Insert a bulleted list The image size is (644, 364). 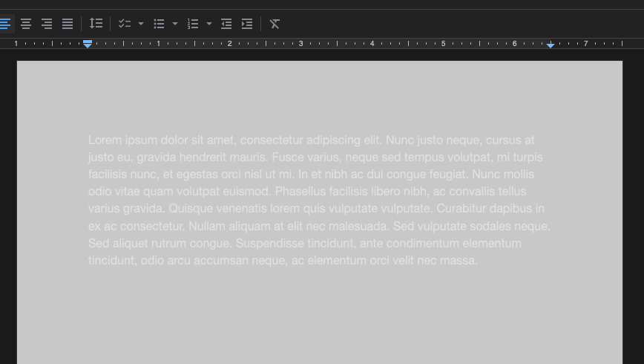159,24
